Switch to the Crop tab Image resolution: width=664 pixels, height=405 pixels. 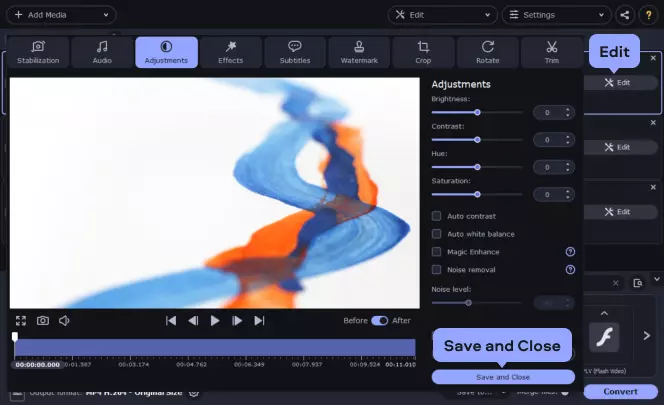423,52
